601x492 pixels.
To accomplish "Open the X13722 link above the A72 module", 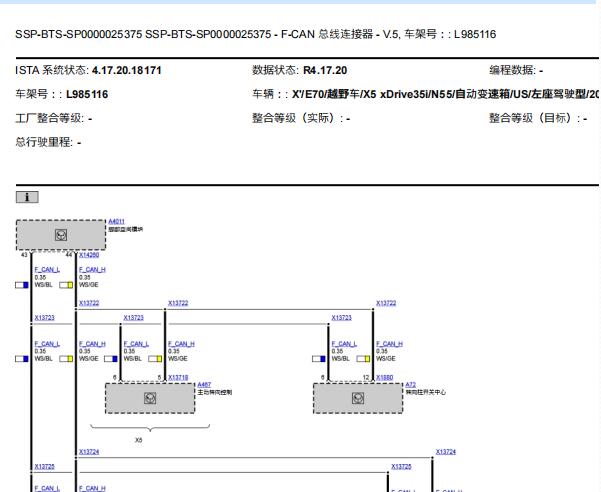I will click(386, 303).
